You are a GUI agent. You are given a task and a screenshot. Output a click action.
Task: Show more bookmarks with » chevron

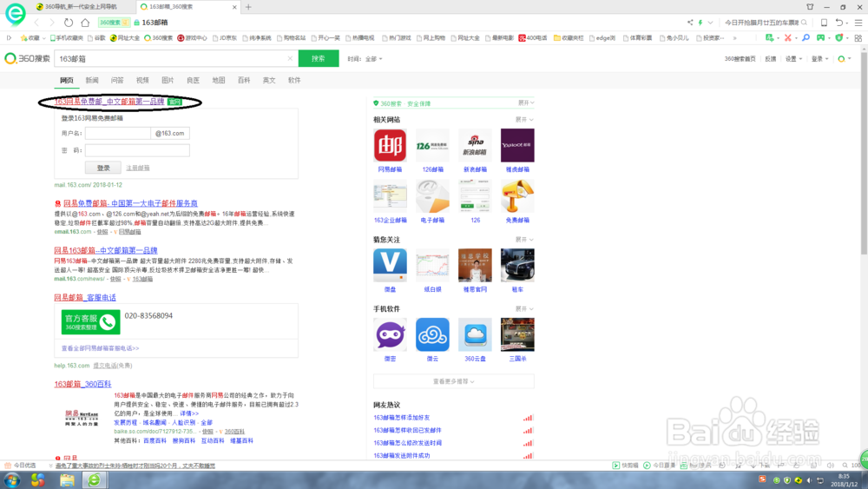[734, 38]
